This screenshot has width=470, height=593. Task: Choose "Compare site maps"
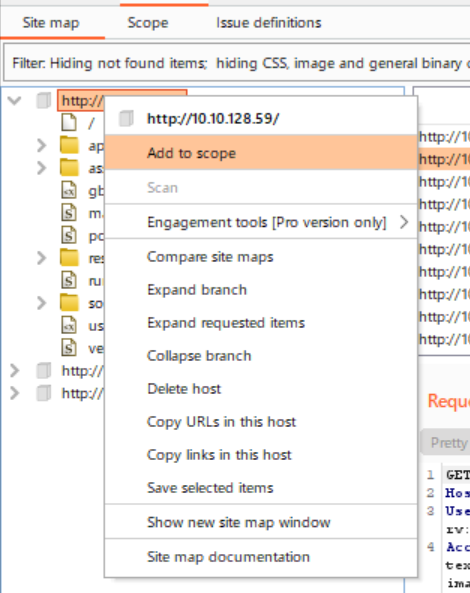click(261, 257)
